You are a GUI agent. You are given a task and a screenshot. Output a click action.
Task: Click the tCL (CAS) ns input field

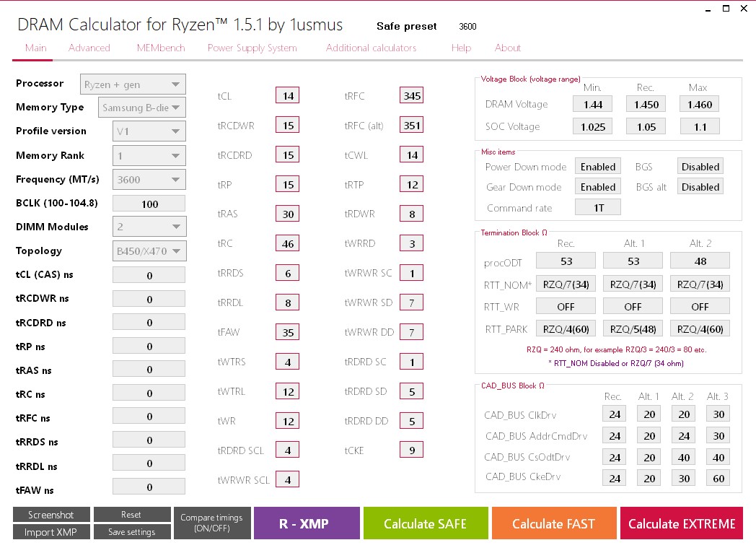click(x=149, y=275)
